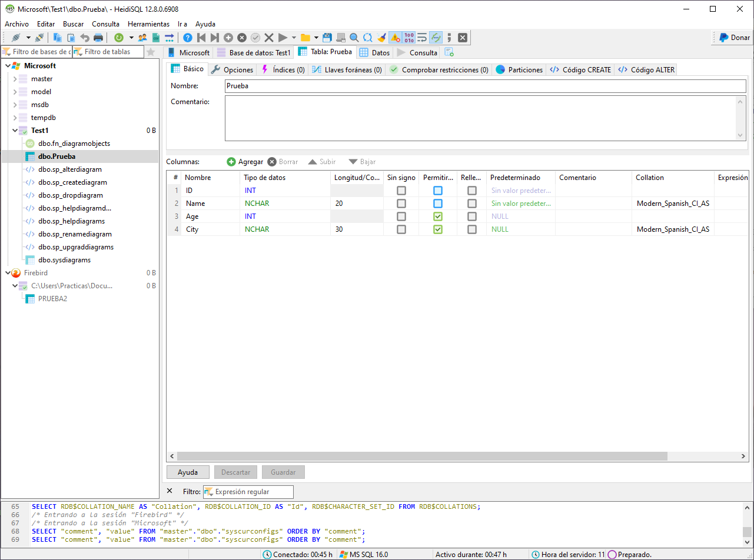754x560 pixels.
Task: Click the Agregar column button
Action: coord(245,162)
